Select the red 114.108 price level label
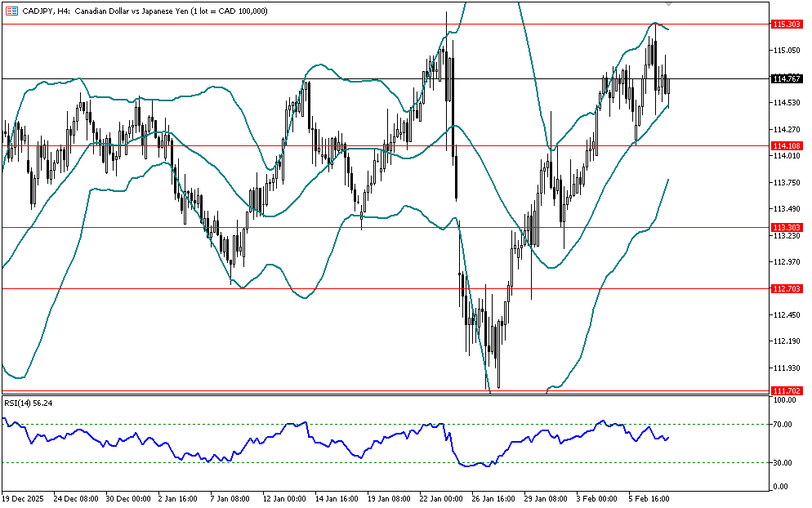Image resolution: width=812 pixels, height=508 pixels. pos(785,145)
